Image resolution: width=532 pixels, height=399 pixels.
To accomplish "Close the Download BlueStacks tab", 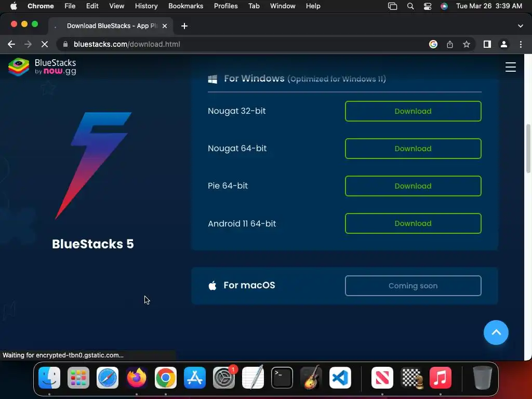I will 165,26.
